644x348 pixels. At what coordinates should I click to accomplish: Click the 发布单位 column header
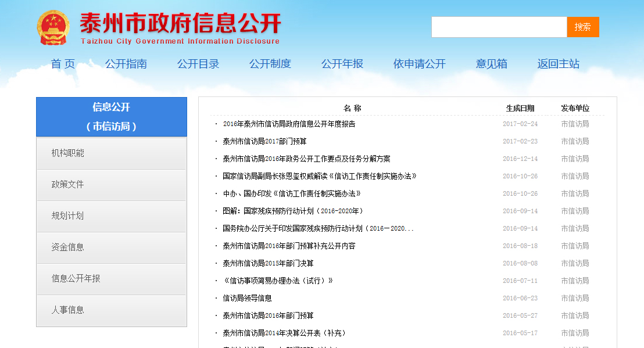[x=575, y=108]
